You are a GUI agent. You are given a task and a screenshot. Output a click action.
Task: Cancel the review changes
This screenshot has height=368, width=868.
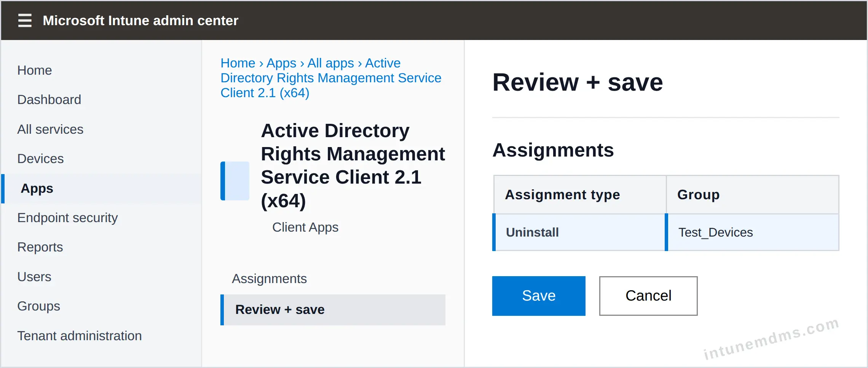(648, 296)
